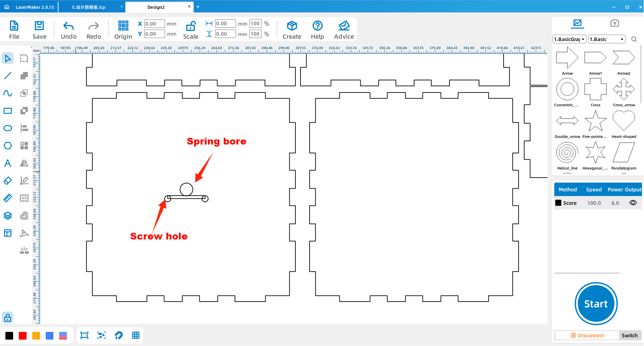The width and height of the screenshot is (644, 346).
Task: Open the 1.Basic subcategory dropdown
Action: 607,39
